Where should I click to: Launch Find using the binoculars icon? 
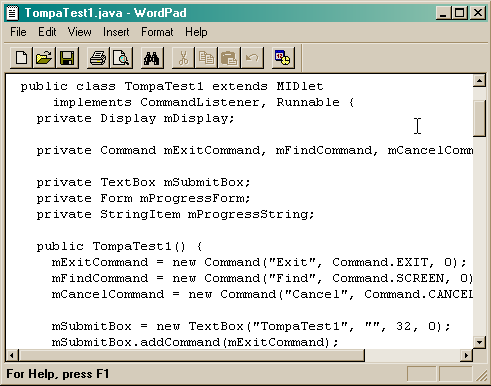coord(152,58)
